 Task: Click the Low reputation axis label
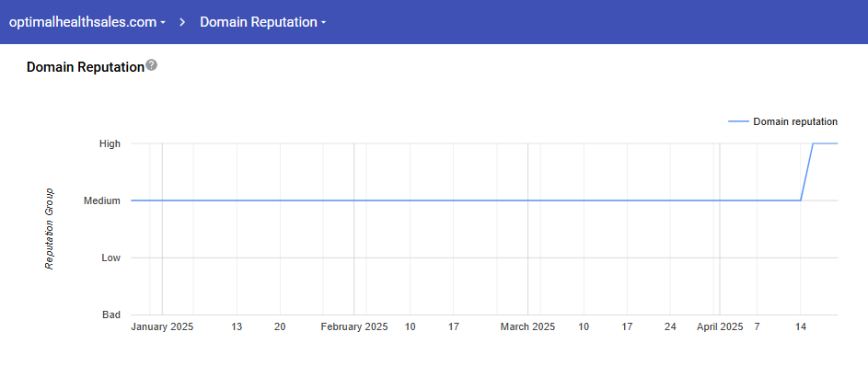(x=110, y=257)
